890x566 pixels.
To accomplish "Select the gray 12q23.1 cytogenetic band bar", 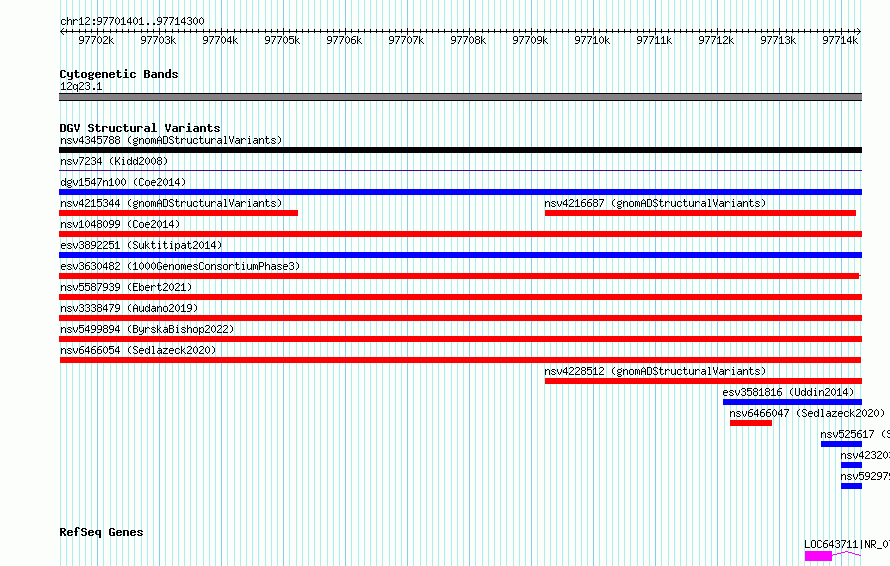I will click(460, 97).
